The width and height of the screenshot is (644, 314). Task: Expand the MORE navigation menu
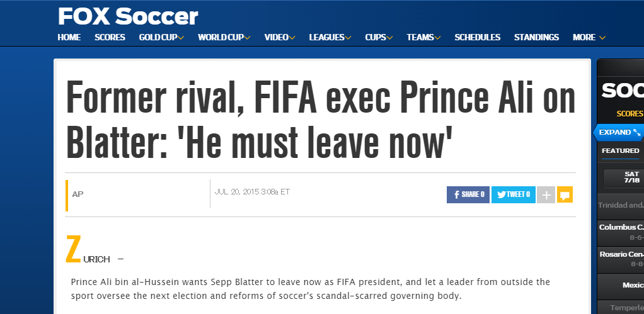[x=589, y=37]
